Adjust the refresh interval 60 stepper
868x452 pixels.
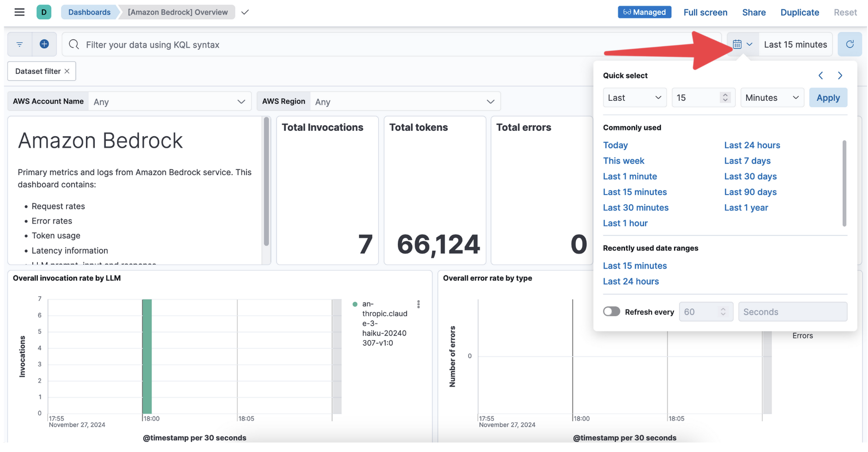[723, 312]
